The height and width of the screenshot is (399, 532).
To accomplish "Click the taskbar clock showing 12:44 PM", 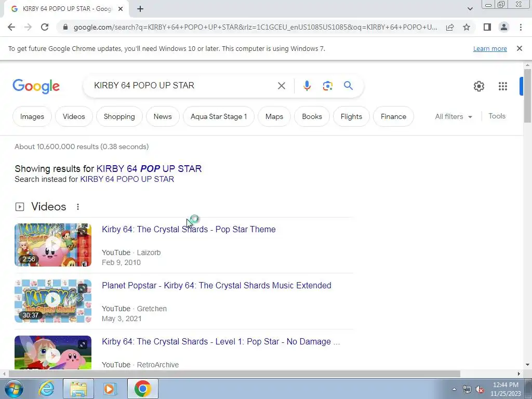I will (x=506, y=389).
